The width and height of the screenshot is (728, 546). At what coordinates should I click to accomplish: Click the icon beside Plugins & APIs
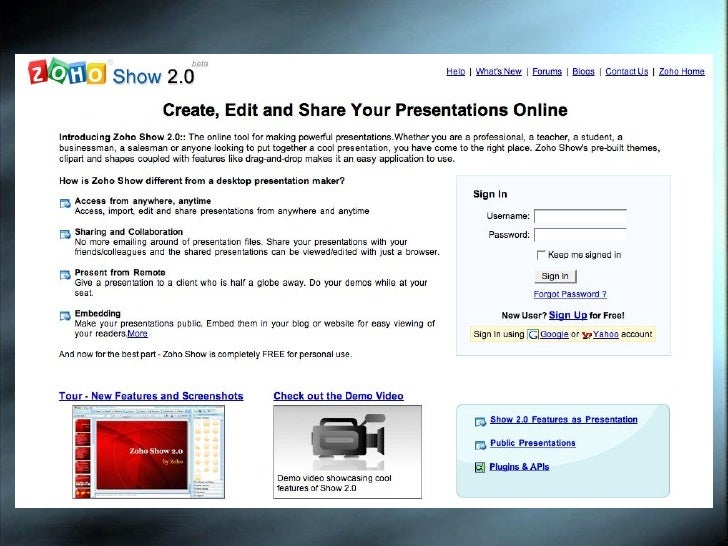pos(480,468)
